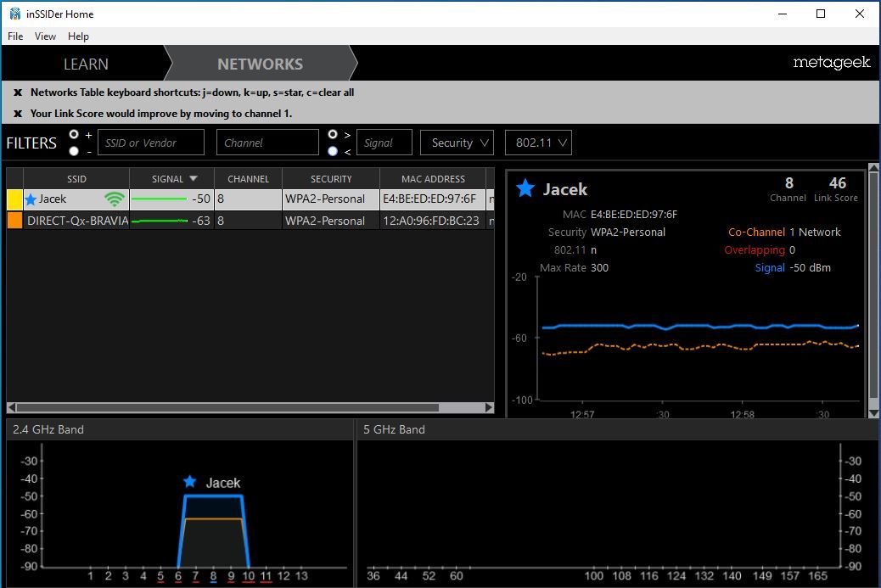Open the Help menu

pyautogui.click(x=78, y=36)
